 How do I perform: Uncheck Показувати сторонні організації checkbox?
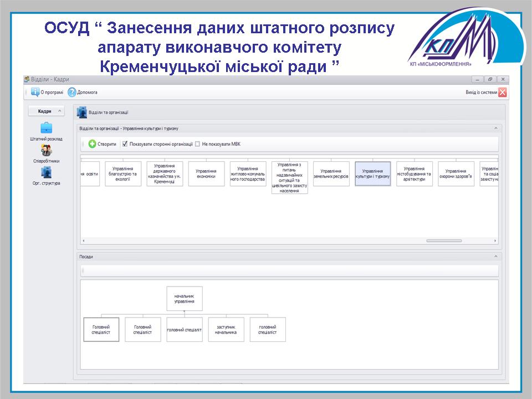[x=125, y=144]
